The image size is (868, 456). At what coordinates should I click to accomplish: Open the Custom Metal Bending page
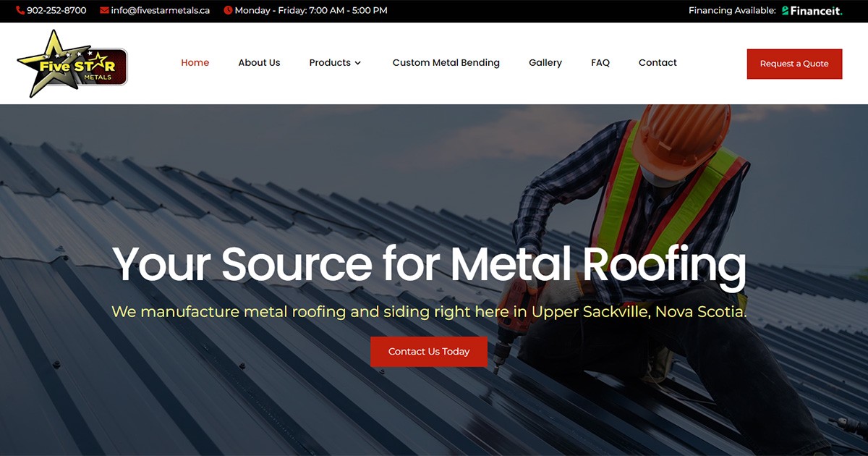click(446, 62)
